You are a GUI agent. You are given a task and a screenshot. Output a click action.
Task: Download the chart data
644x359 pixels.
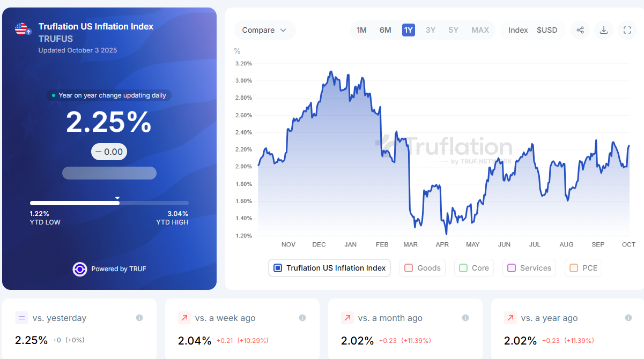(x=604, y=30)
